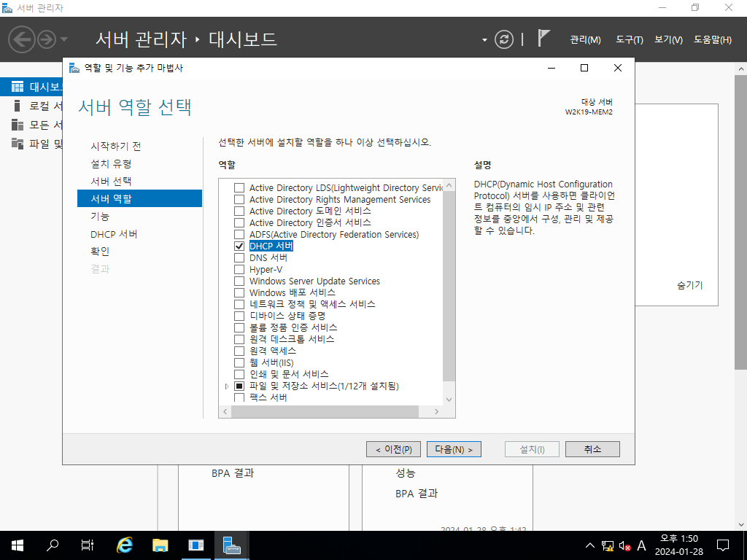
Task: Launch Internet Explorer from the taskbar
Action: (x=124, y=545)
